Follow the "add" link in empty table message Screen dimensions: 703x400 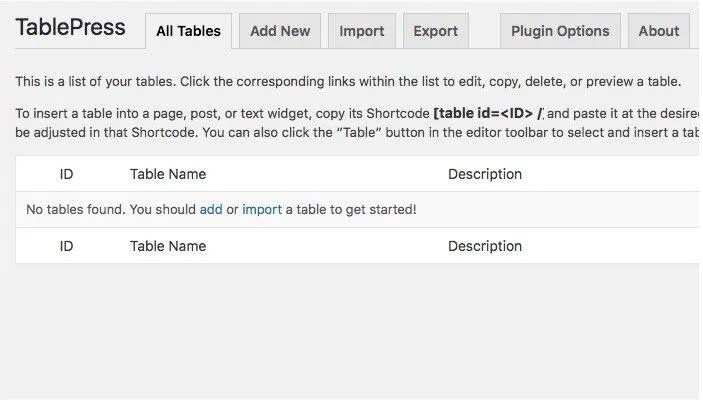pyautogui.click(x=211, y=209)
